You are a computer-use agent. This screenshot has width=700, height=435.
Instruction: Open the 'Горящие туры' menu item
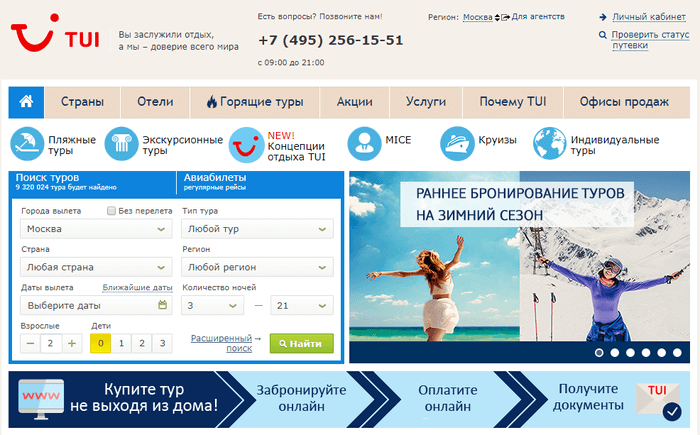pos(254,102)
